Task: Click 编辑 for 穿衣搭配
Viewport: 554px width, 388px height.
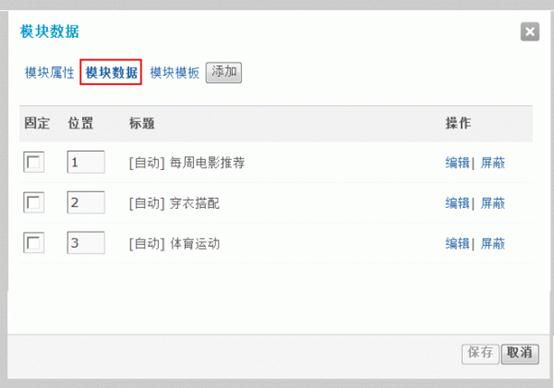Action: pos(457,203)
